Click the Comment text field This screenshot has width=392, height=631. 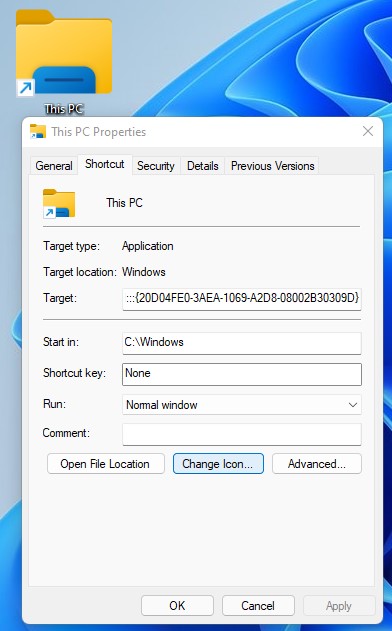(x=241, y=434)
